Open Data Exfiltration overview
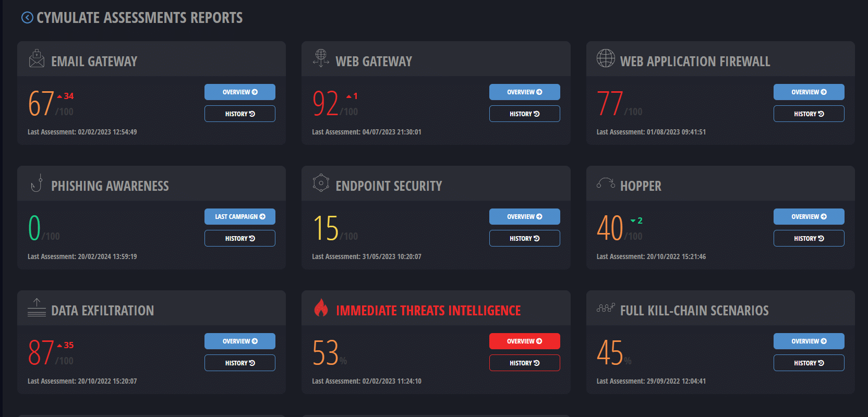The width and height of the screenshot is (868, 417). pyautogui.click(x=240, y=341)
